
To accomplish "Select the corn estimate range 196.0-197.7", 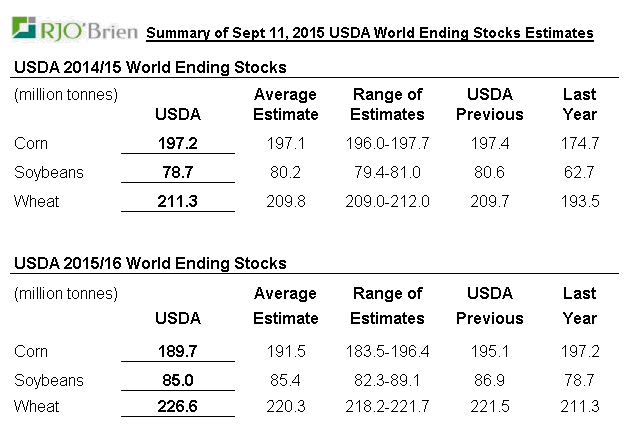I will coord(388,144).
